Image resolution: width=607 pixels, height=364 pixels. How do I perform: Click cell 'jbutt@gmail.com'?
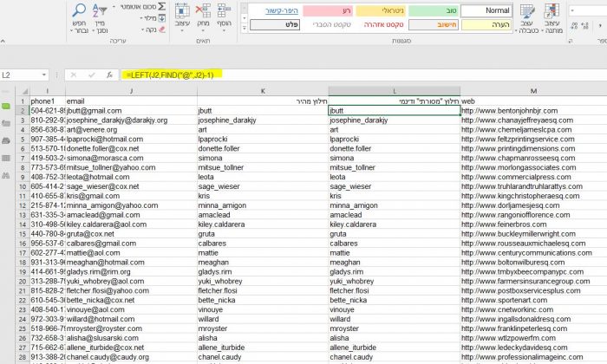(131, 111)
